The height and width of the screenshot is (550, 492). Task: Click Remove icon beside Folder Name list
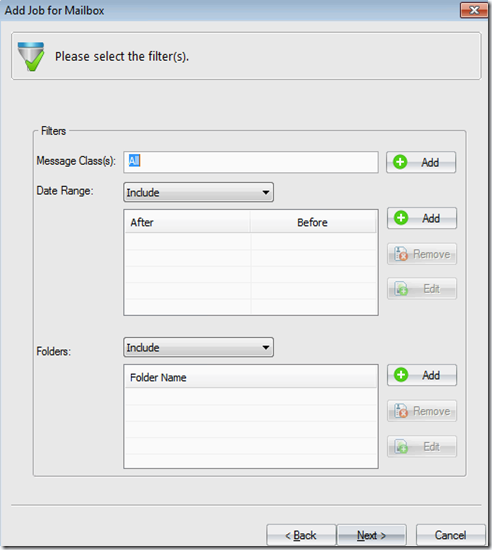[x=401, y=411]
